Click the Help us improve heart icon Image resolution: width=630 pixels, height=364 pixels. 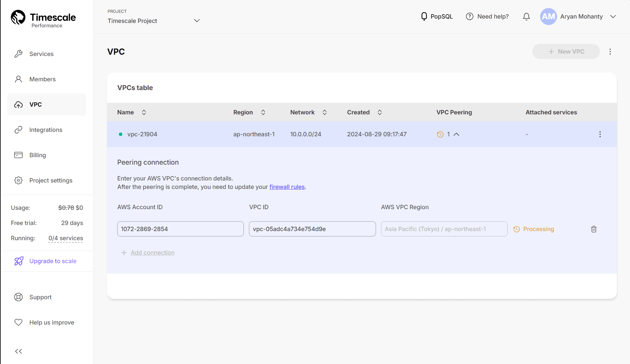click(x=19, y=322)
